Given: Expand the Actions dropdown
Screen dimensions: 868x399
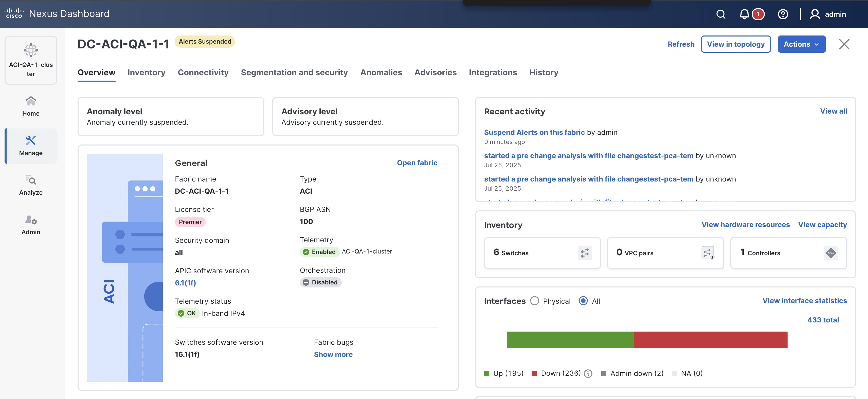Looking at the screenshot, I should pyautogui.click(x=801, y=44).
